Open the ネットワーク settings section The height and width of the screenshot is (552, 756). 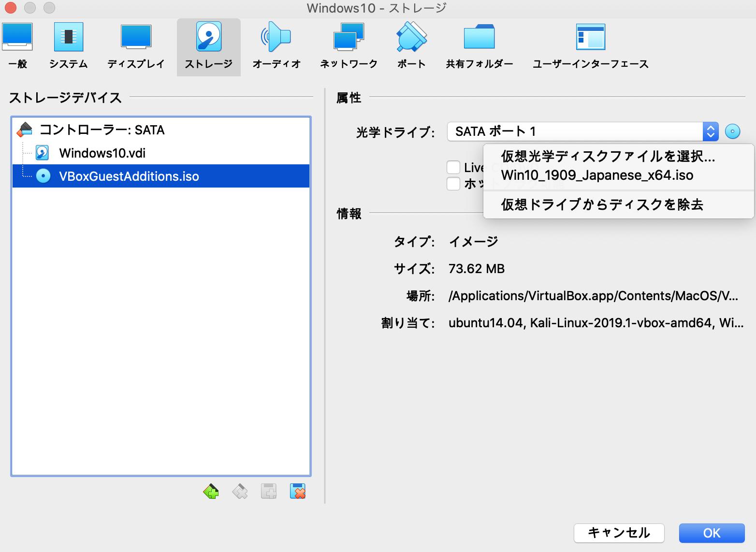point(348,46)
